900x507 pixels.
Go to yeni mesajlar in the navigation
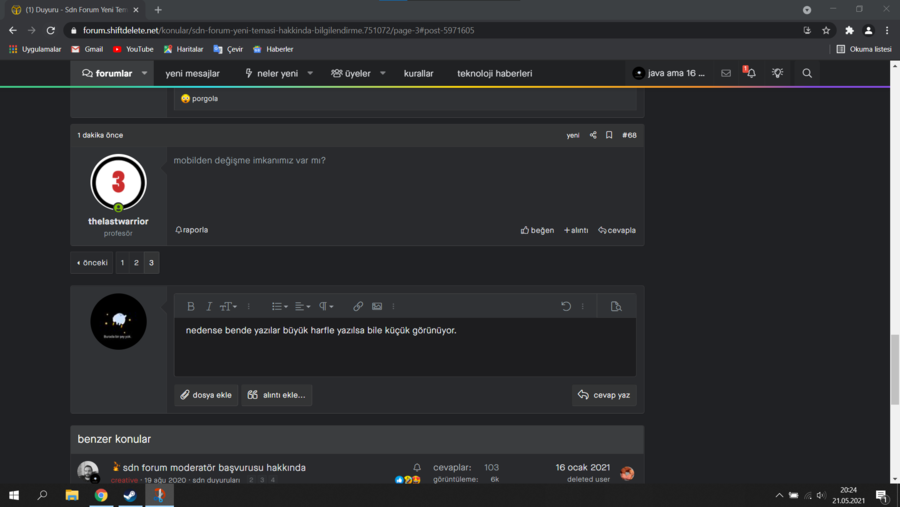[192, 73]
